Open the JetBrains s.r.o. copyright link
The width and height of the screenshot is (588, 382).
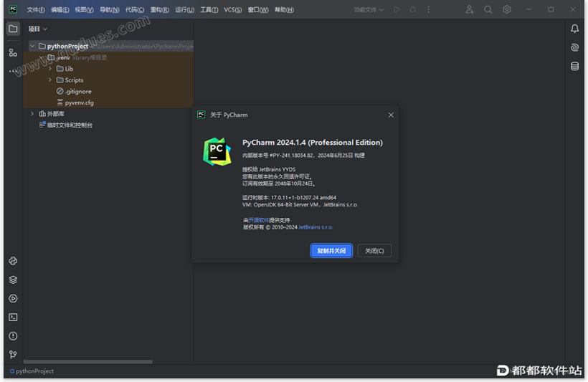point(316,227)
